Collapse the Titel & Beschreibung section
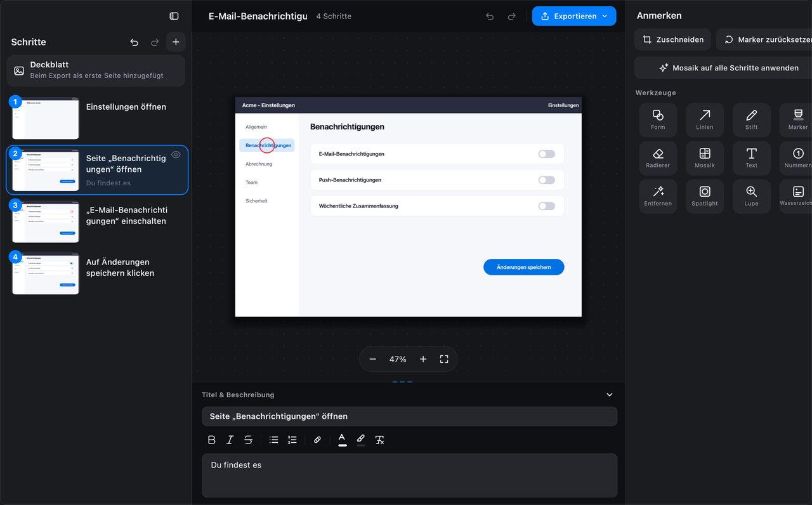The width and height of the screenshot is (812, 505). pyautogui.click(x=610, y=395)
